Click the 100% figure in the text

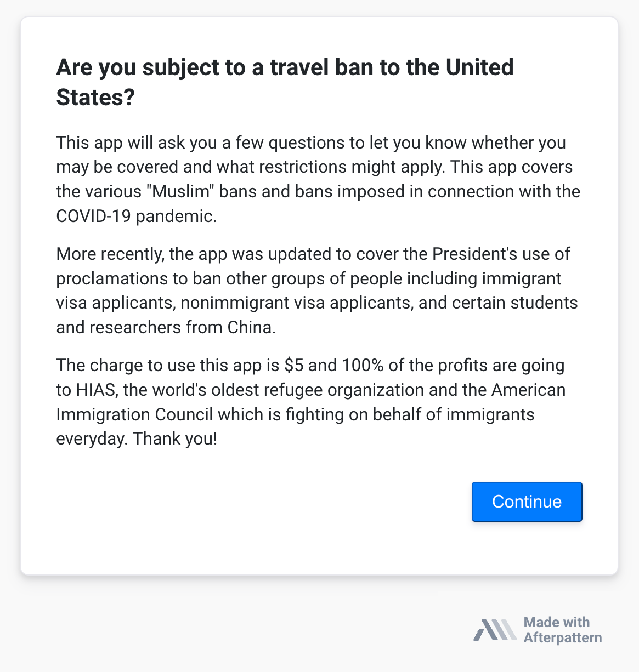point(363,365)
